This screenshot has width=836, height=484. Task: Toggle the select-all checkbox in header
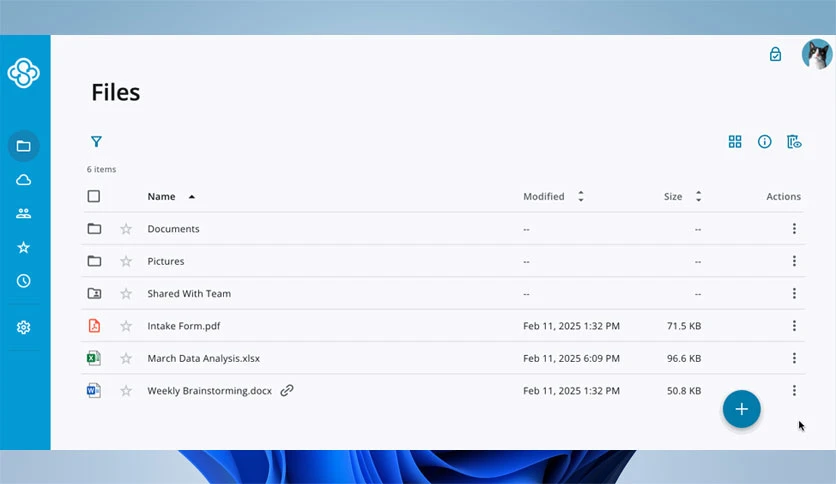94,197
